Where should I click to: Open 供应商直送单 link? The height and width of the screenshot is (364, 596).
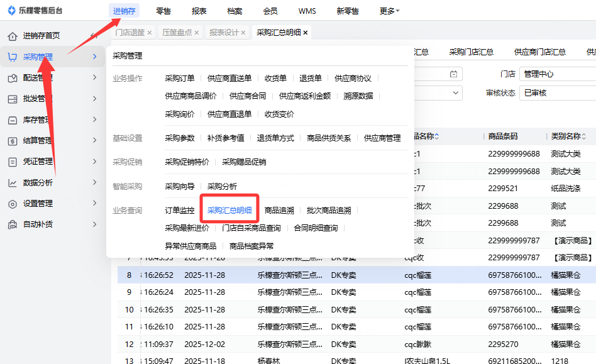coord(229,79)
